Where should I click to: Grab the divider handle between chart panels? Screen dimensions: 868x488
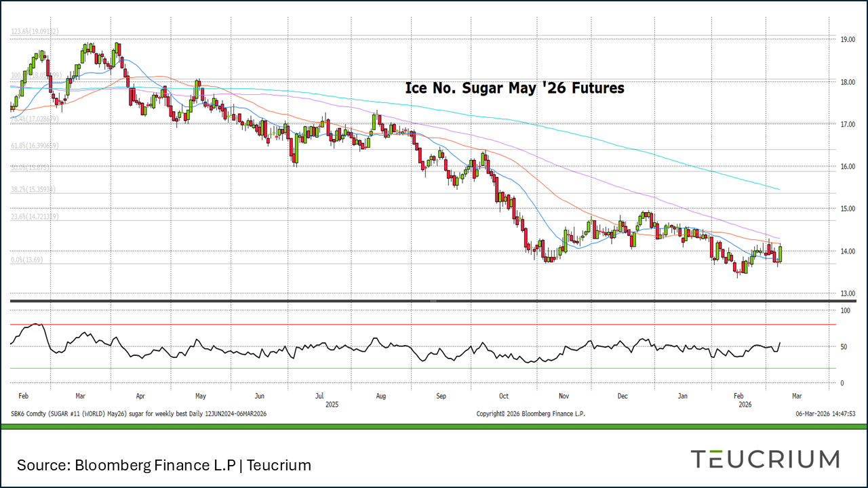point(434,300)
